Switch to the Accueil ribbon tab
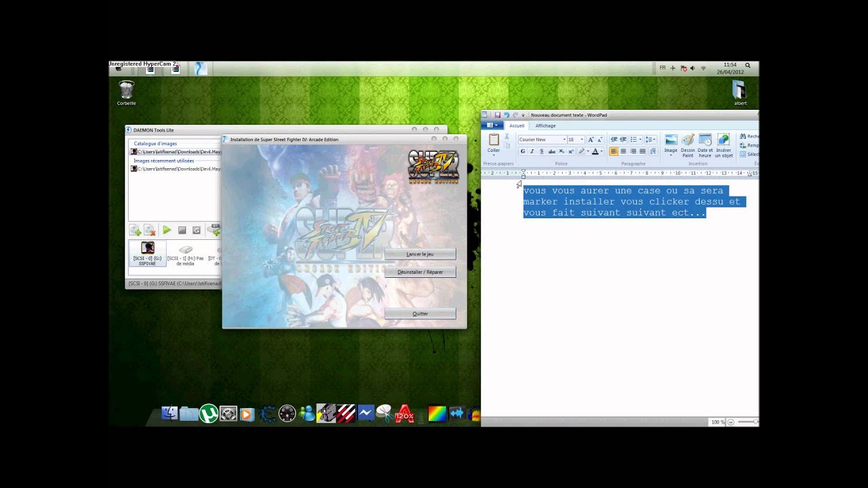Screen dimensions: 868x488 click(x=517, y=125)
